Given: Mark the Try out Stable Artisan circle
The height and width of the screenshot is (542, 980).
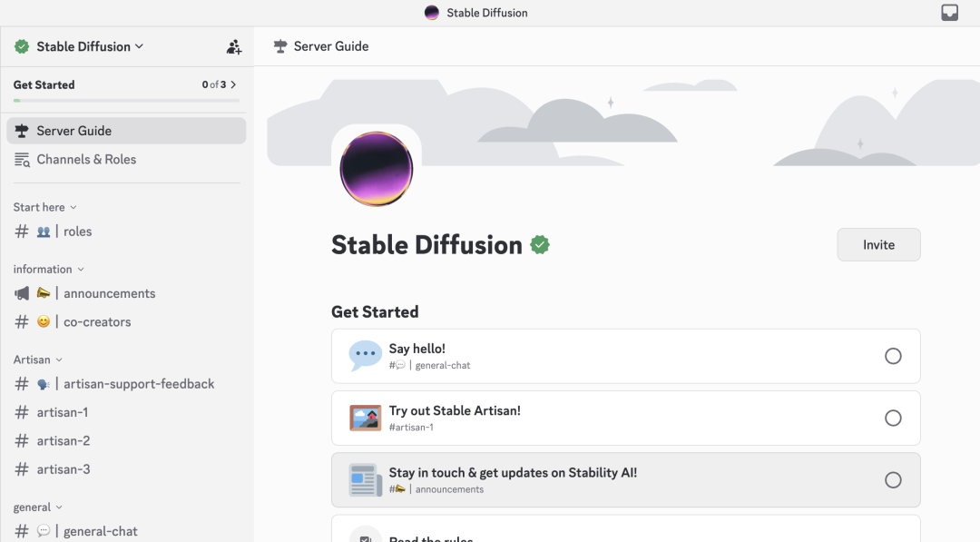Looking at the screenshot, I should pos(893,418).
